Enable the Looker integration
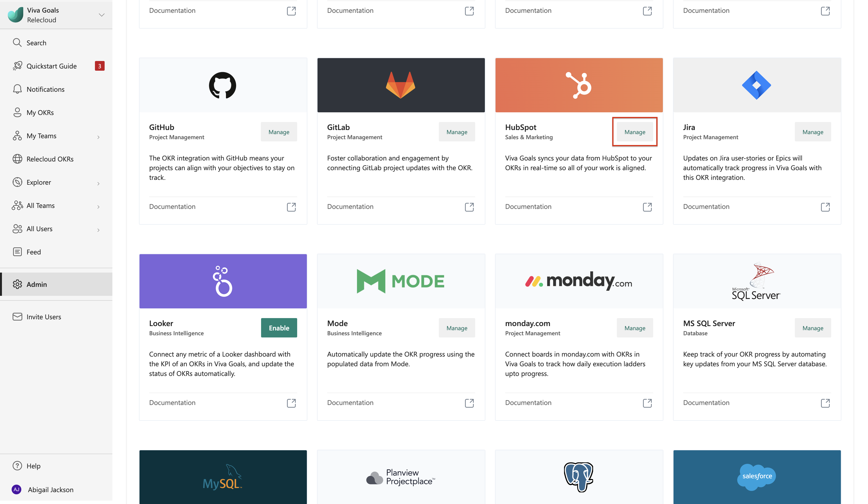868x504 pixels. pos(279,328)
